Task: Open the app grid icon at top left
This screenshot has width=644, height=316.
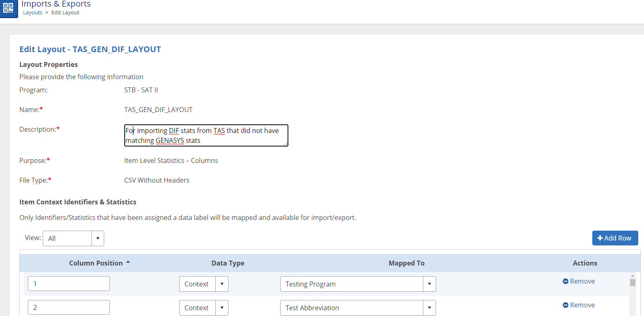Action: pyautogui.click(x=9, y=8)
